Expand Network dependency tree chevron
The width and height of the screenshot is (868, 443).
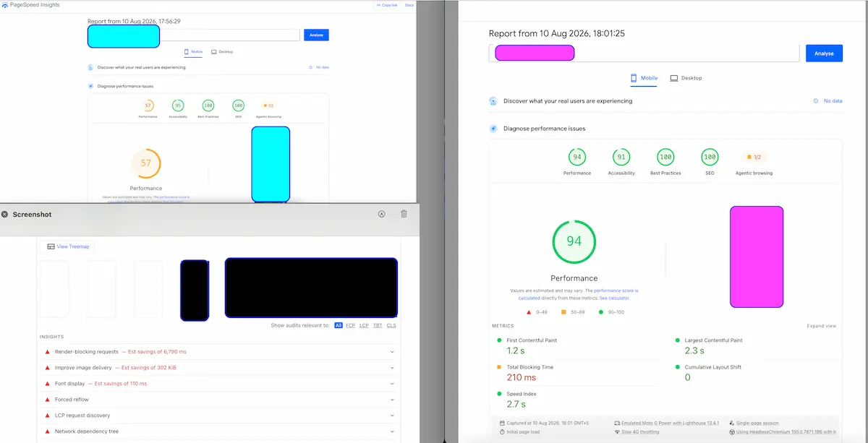pos(393,431)
